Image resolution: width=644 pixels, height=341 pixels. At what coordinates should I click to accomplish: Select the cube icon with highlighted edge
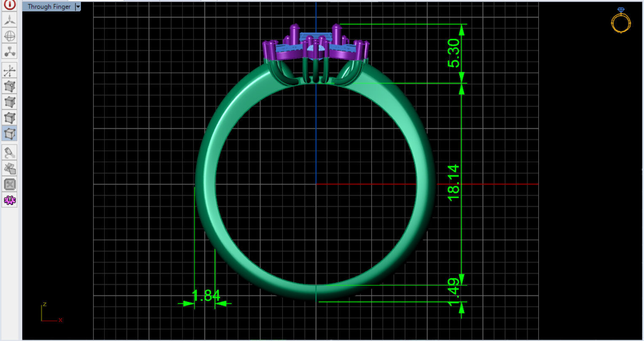[9, 102]
